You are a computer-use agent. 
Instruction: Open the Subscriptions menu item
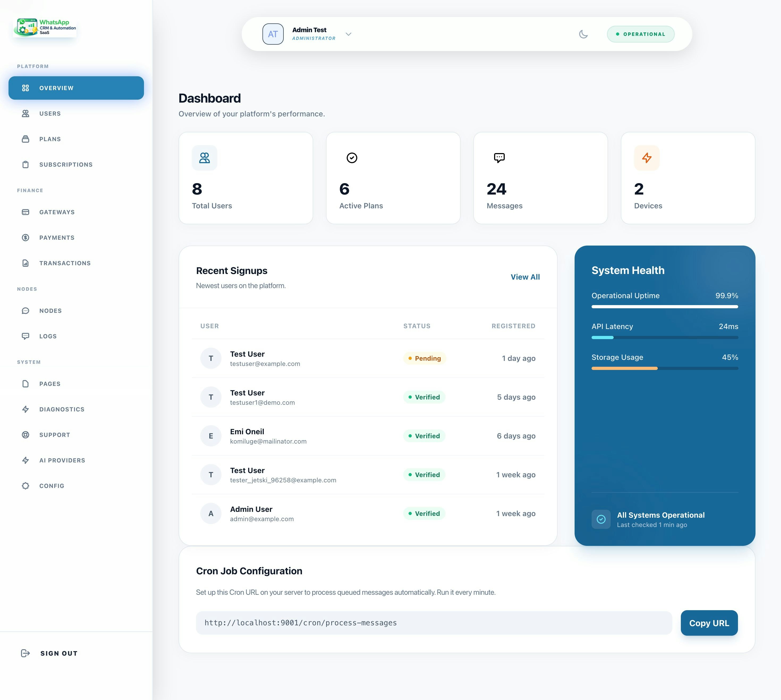pyautogui.click(x=76, y=165)
